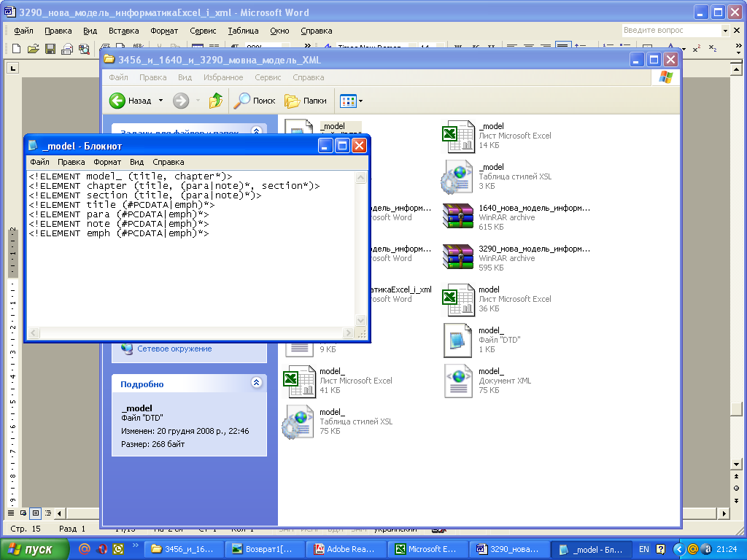Open the Search (Поиск) tool in Explorer

[255, 101]
